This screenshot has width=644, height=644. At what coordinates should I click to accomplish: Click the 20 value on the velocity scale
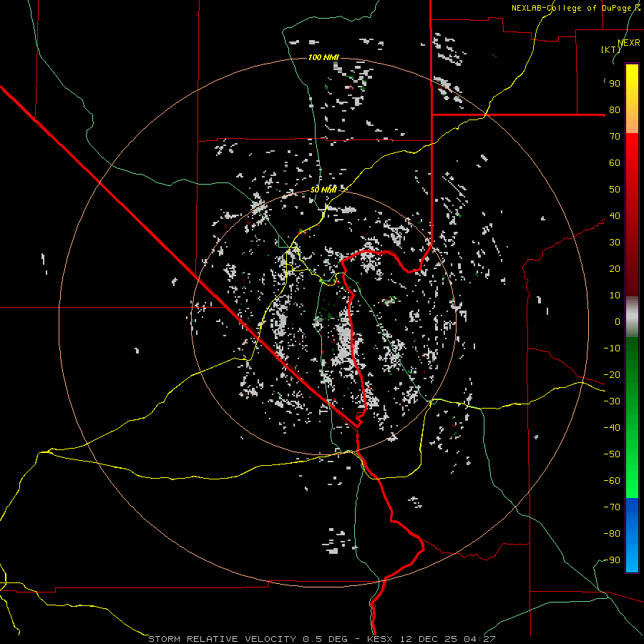[615, 269]
